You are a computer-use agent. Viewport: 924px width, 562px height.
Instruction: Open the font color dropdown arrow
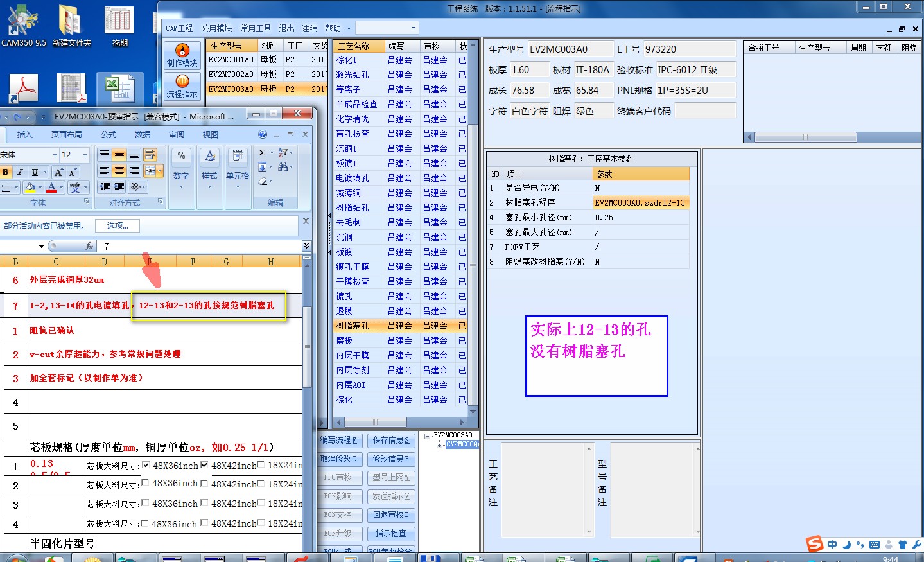[x=61, y=188]
